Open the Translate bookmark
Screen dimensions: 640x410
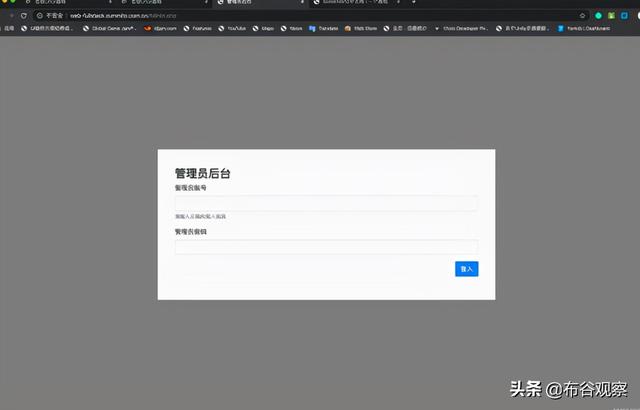click(324, 28)
